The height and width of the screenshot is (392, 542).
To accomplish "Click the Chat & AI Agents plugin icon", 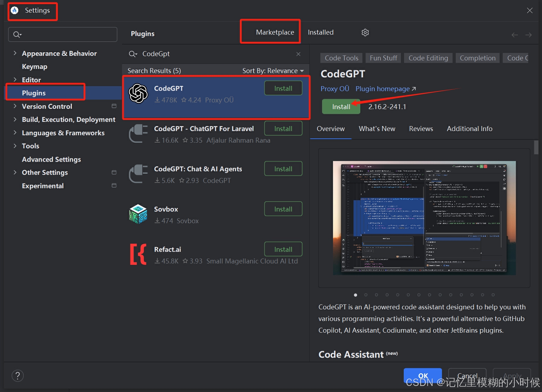I will [x=138, y=173].
